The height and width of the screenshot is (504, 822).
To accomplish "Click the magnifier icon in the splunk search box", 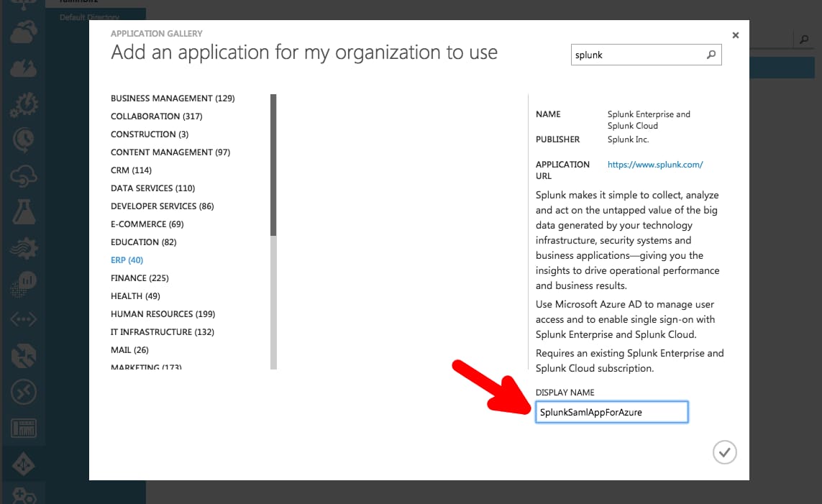I will point(711,55).
